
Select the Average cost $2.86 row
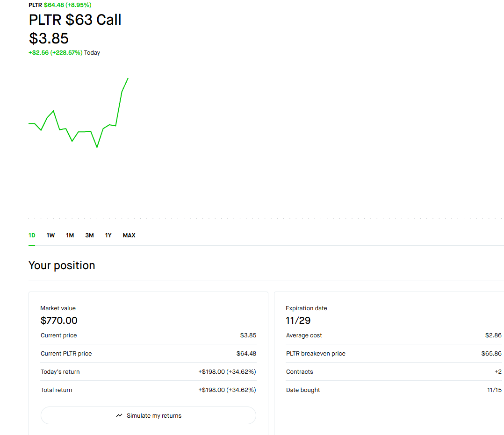pos(393,335)
